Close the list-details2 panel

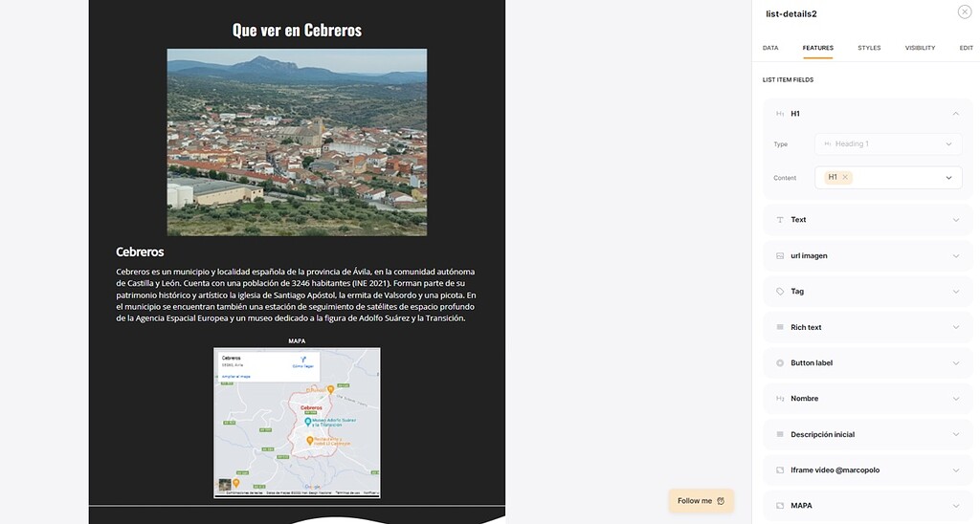click(x=964, y=12)
